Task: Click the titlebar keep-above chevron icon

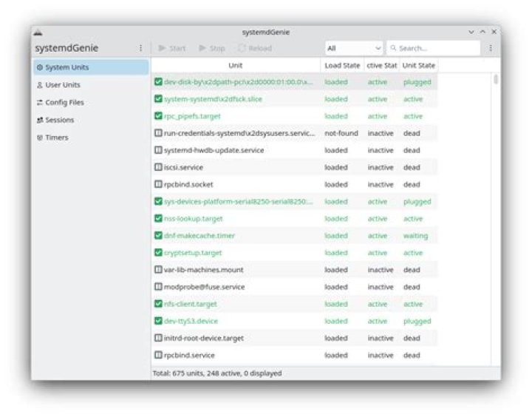Action: coord(482,32)
